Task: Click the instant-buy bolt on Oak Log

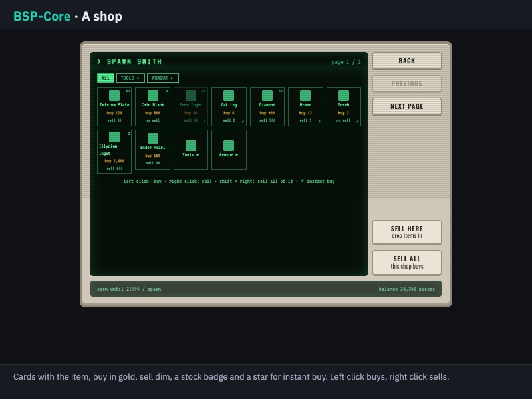Action: click(243, 122)
